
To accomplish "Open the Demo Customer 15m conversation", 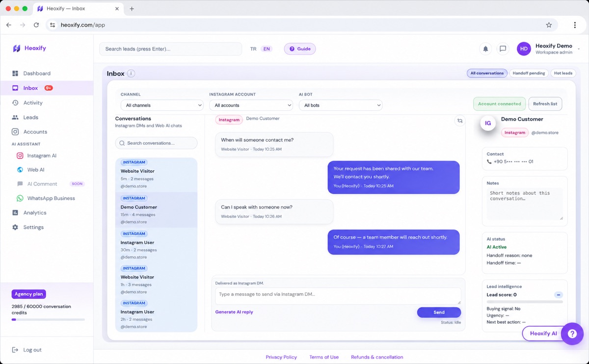I will (156, 210).
